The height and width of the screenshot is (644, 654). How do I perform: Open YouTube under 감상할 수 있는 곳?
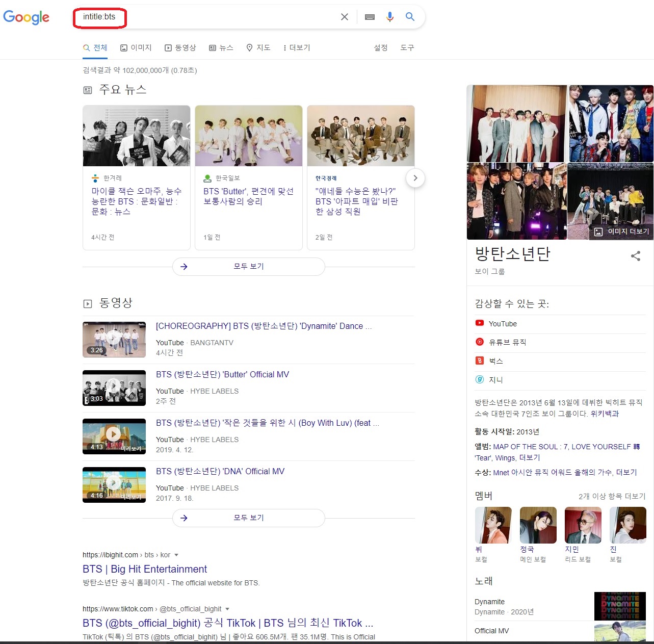pos(560,324)
